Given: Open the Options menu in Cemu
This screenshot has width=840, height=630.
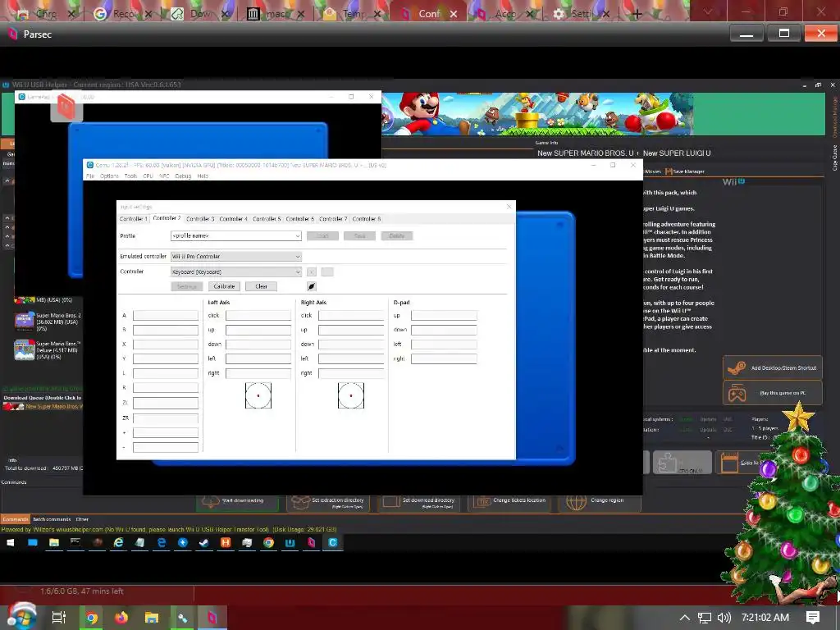Looking at the screenshot, I should pyautogui.click(x=109, y=176).
